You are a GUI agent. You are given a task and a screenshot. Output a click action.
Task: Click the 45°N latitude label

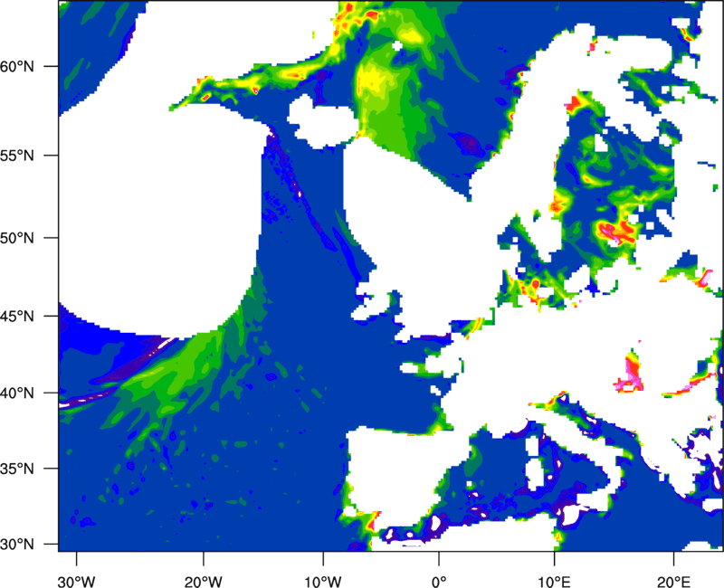(17, 316)
